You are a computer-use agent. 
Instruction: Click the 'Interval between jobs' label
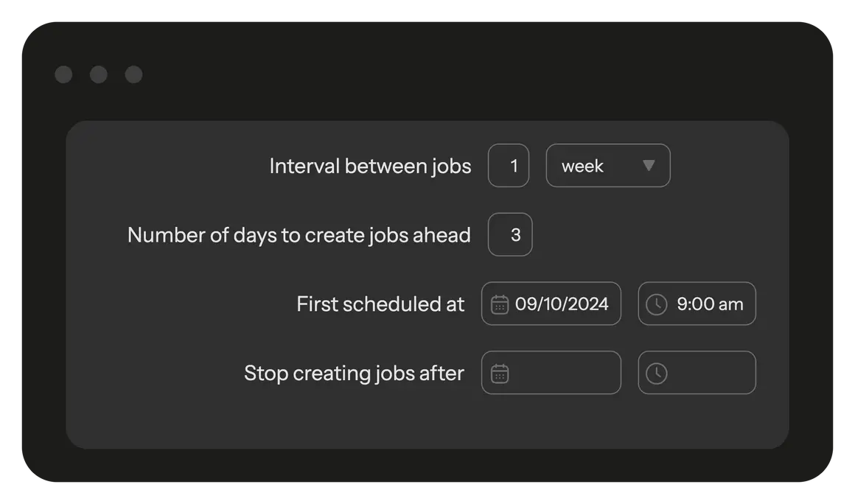click(370, 167)
